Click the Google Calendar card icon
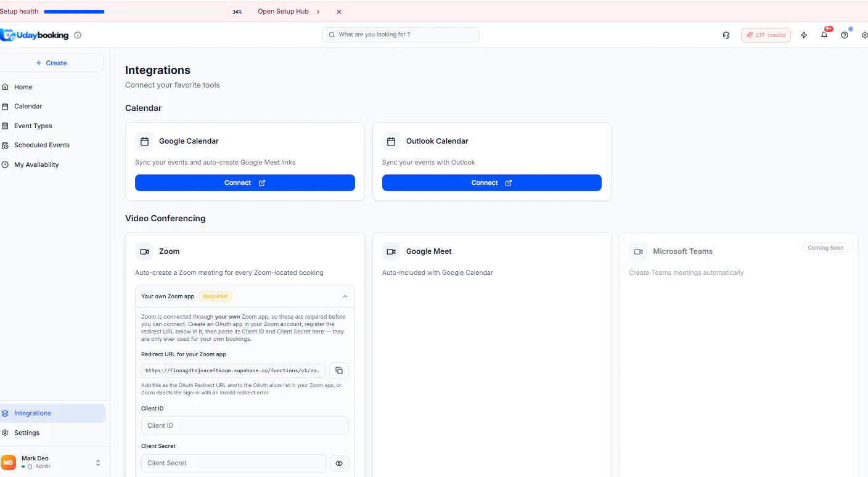 (x=144, y=141)
